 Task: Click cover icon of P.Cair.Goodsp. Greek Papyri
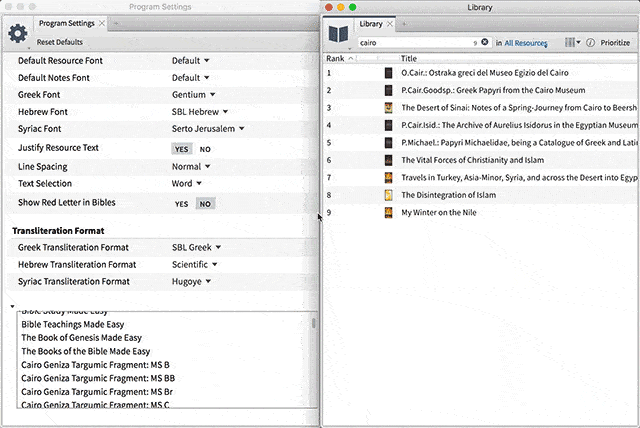pos(388,90)
